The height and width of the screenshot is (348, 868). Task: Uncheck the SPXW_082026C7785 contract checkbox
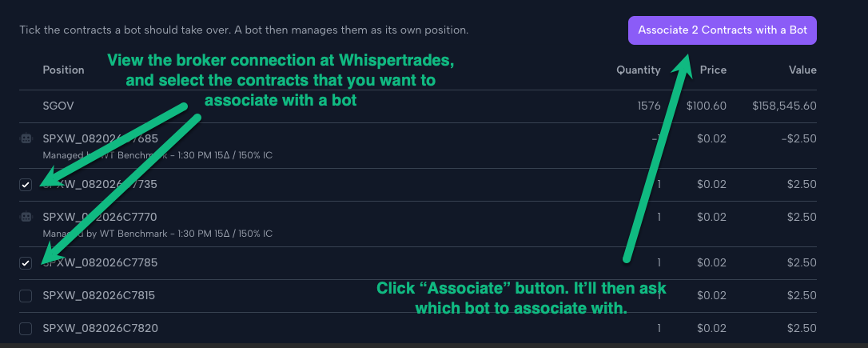click(26, 263)
